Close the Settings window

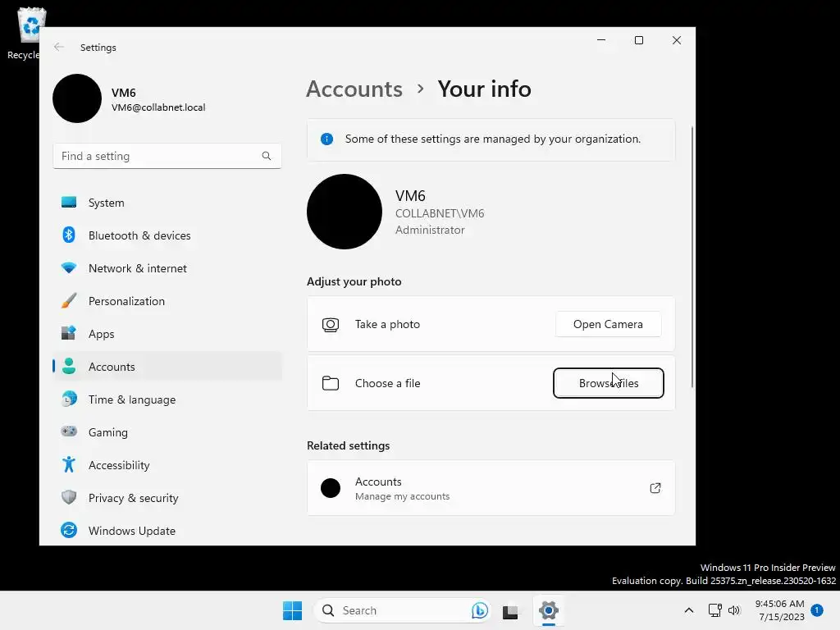point(677,40)
